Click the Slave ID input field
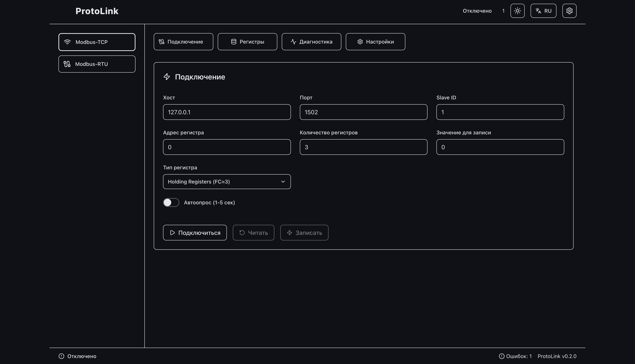Viewport: 635px width, 364px height. coord(500,112)
